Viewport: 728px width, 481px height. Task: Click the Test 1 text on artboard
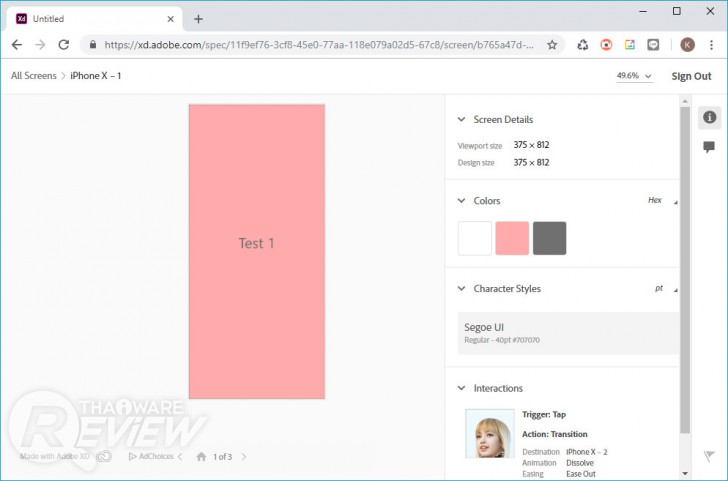256,243
